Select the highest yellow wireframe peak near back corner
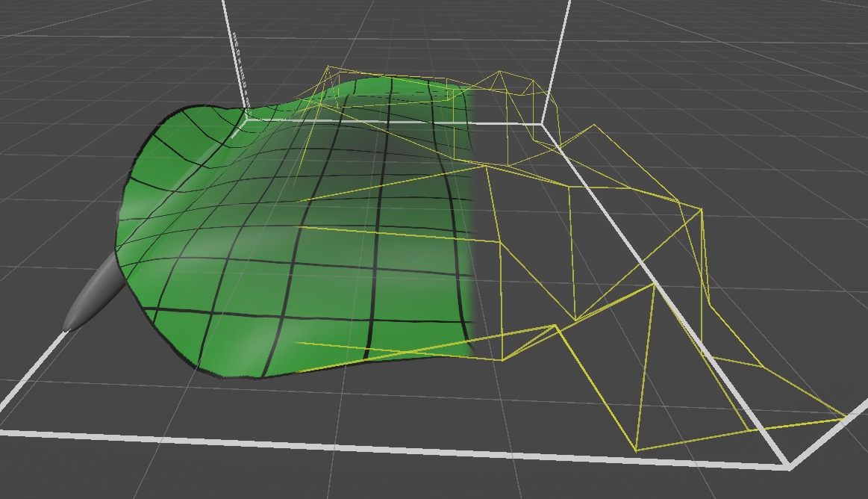This screenshot has width=868, height=499. click(x=499, y=72)
